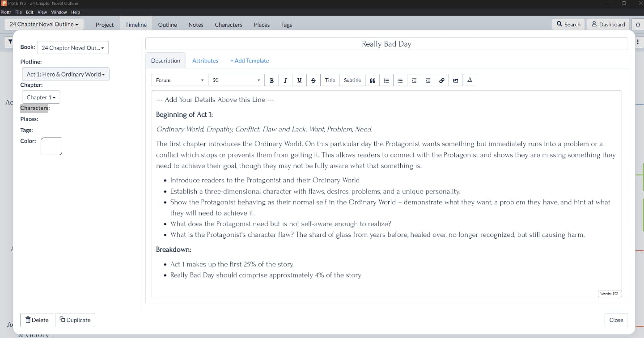Apply strikethrough formatting
Screen dimensions: 644x338
(x=313, y=80)
